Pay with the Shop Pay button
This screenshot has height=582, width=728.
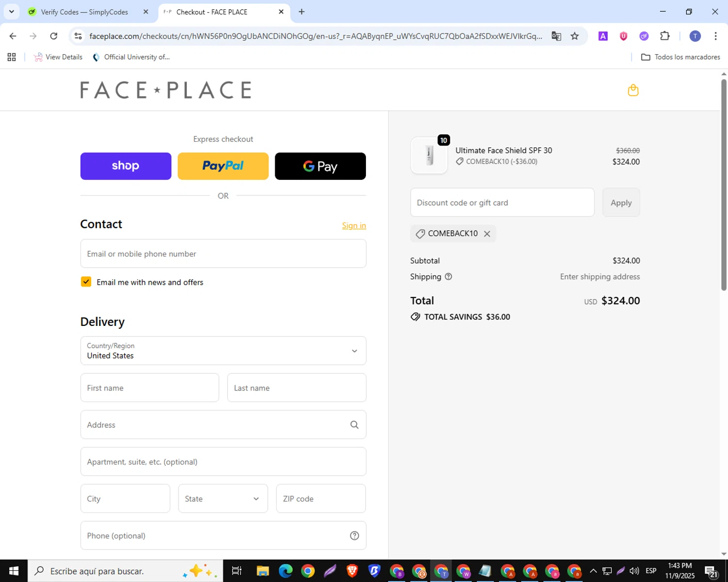[126, 166]
